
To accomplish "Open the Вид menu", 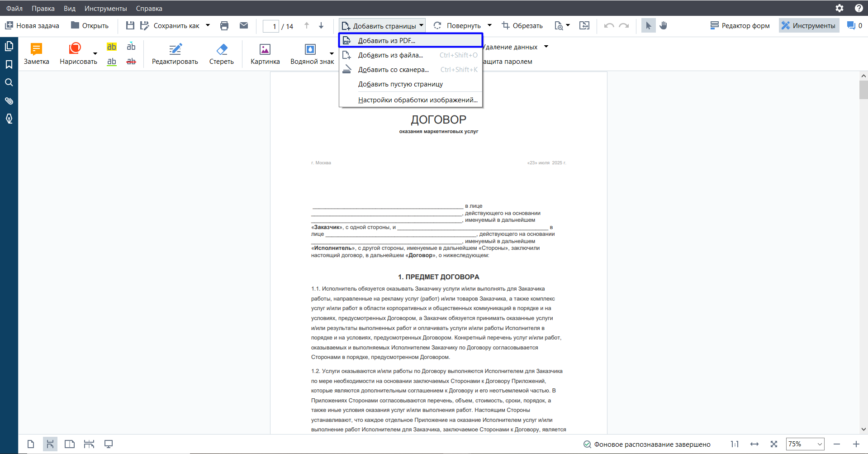I will tap(70, 8).
